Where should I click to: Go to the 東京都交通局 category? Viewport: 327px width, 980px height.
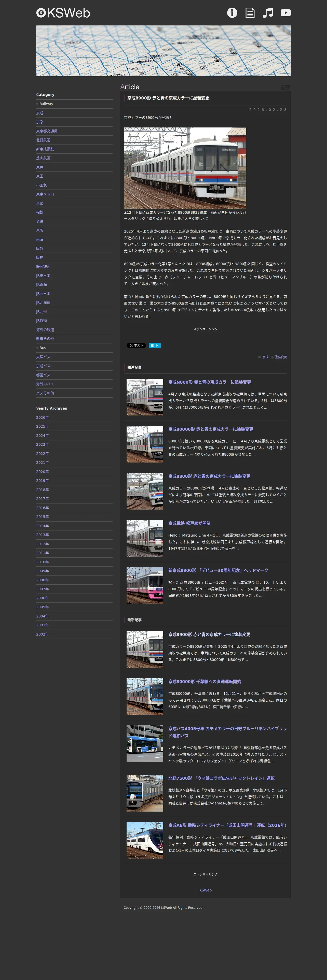tap(47, 131)
